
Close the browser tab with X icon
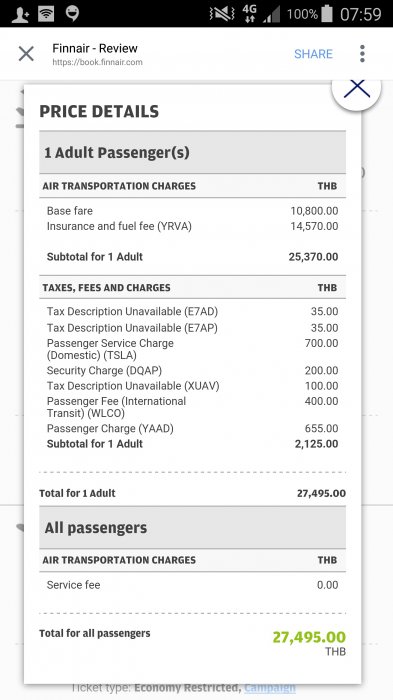click(x=26, y=54)
